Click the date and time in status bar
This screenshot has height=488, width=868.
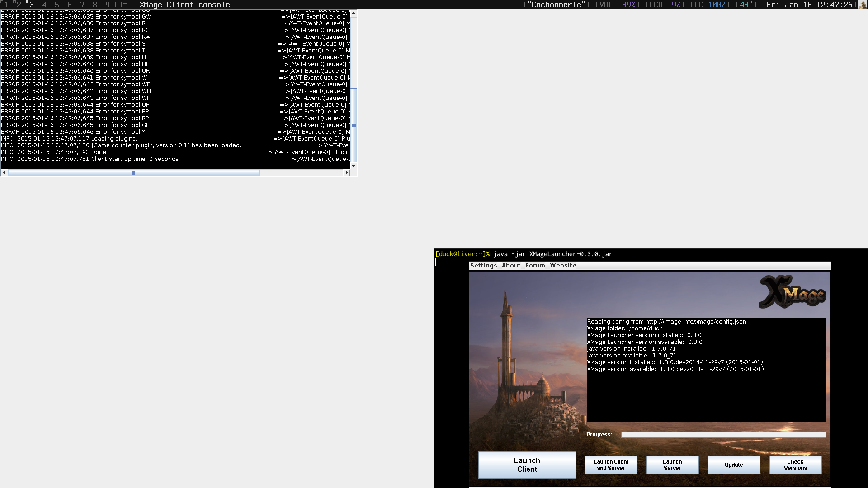[810, 5]
